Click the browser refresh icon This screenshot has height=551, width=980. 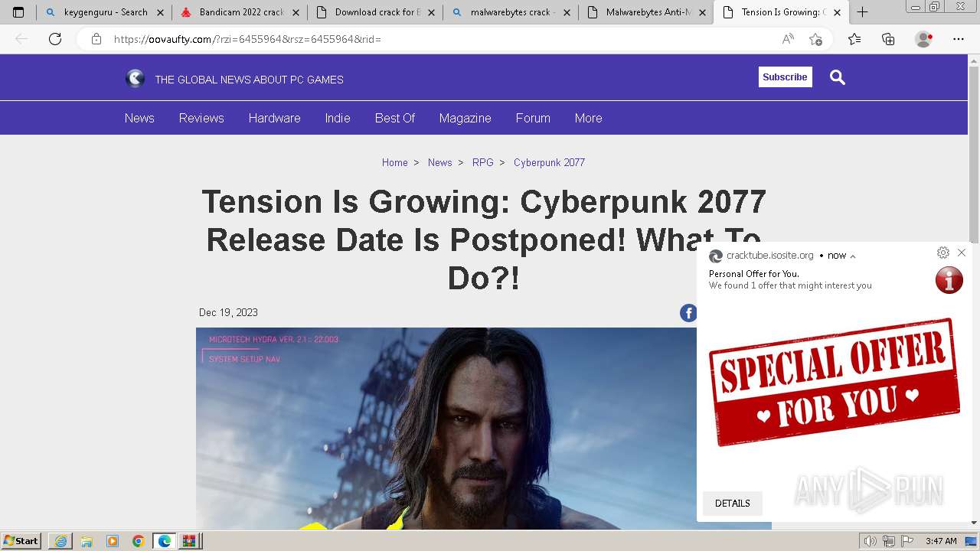(55, 39)
